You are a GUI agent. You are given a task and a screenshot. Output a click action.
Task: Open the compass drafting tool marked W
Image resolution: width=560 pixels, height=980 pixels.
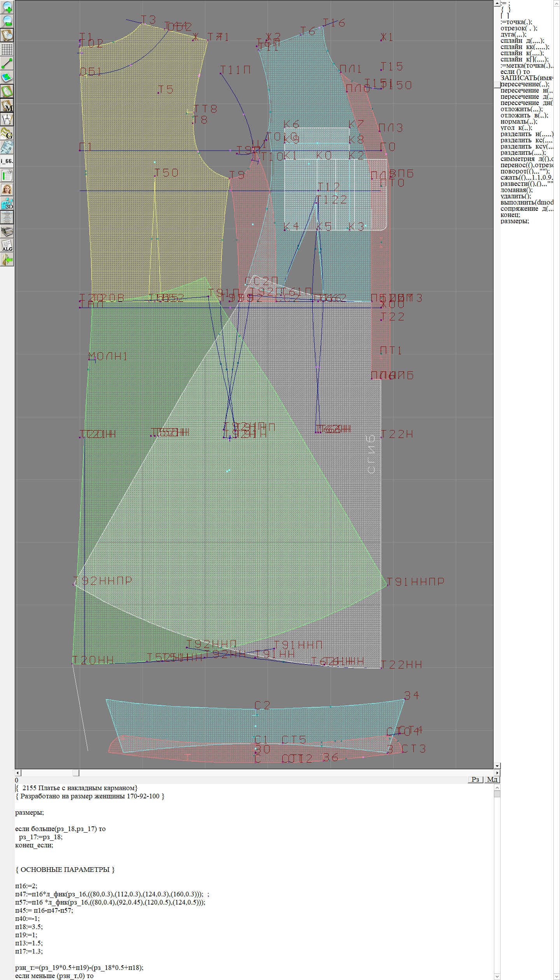7,119
